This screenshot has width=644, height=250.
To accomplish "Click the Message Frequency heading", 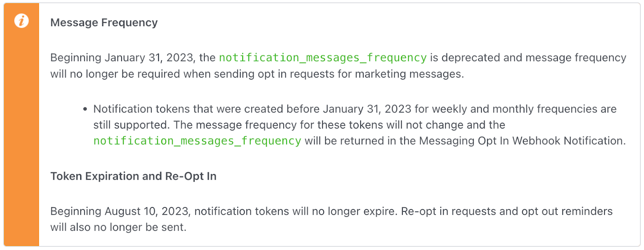I will pos(104,23).
